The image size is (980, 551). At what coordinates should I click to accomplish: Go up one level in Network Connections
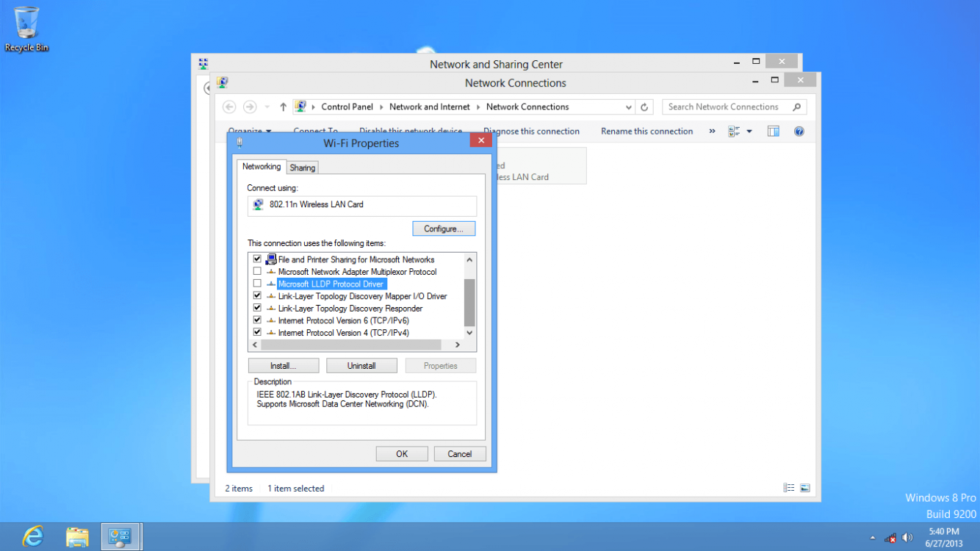pos(283,107)
